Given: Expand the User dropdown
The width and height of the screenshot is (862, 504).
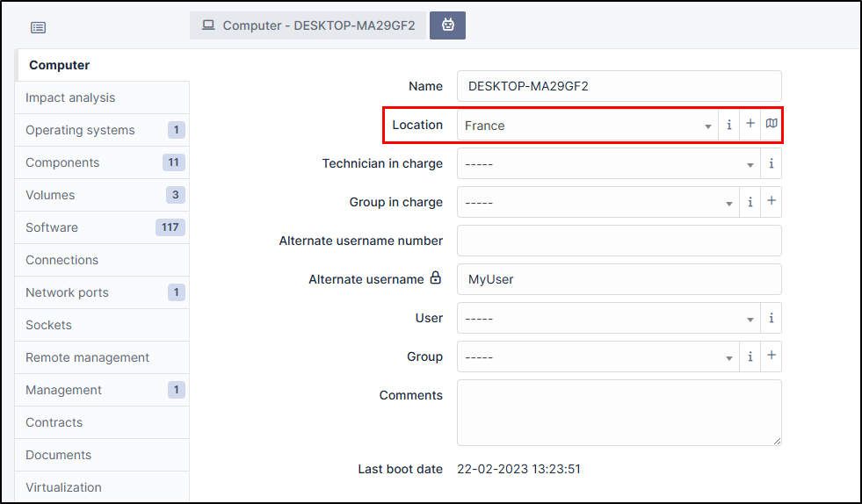Looking at the screenshot, I should coord(608,319).
